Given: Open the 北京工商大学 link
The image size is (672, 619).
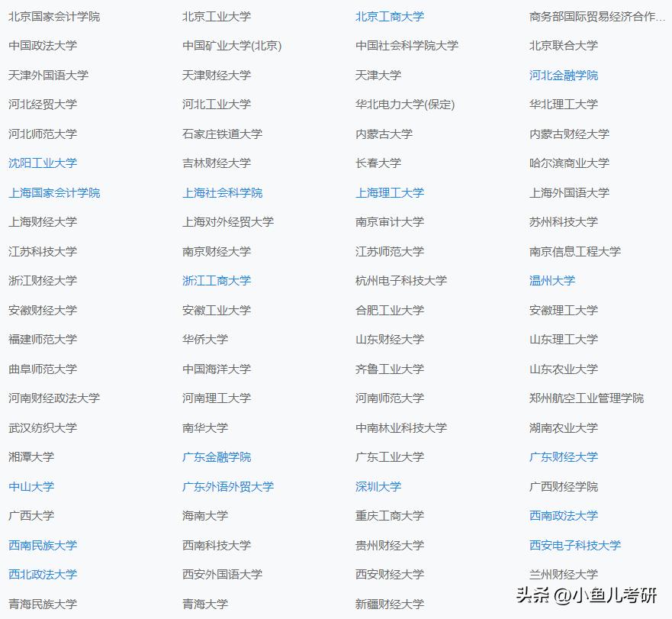Looking at the screenshot, I should click(390, 17).
